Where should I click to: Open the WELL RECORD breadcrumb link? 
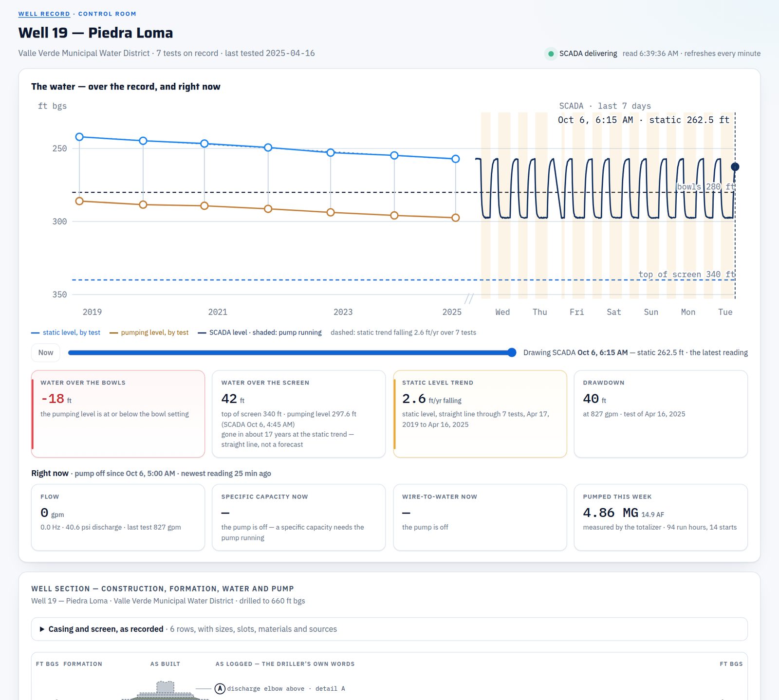(x=44, y=14)
